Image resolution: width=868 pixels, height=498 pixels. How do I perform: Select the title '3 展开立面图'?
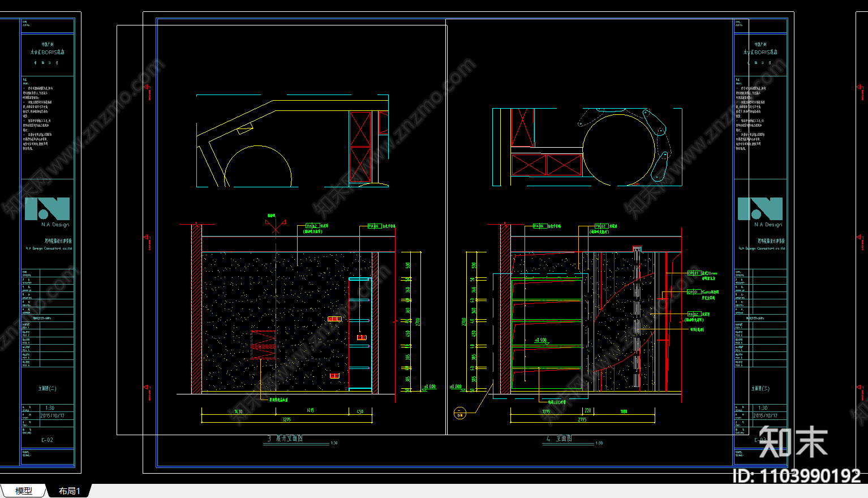pos(285,439)
